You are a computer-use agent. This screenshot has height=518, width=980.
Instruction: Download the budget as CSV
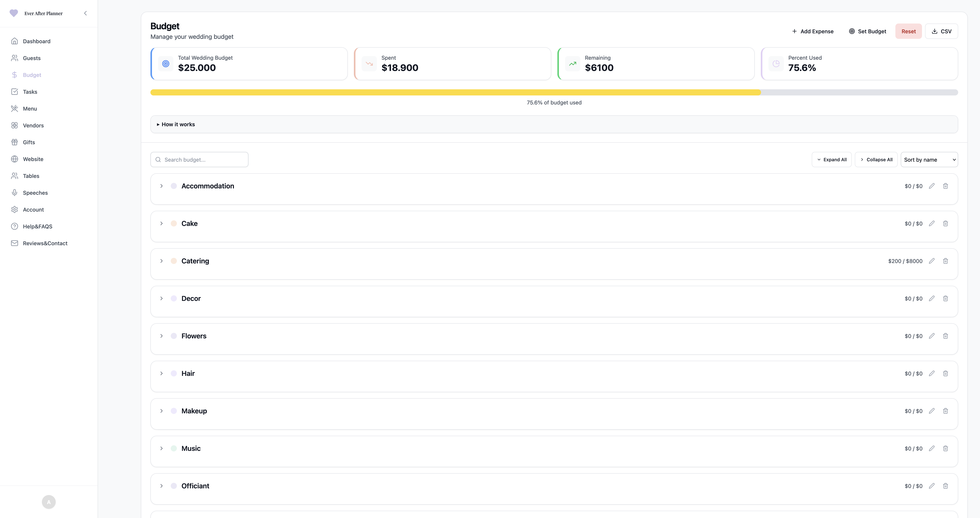coord(941,31)
